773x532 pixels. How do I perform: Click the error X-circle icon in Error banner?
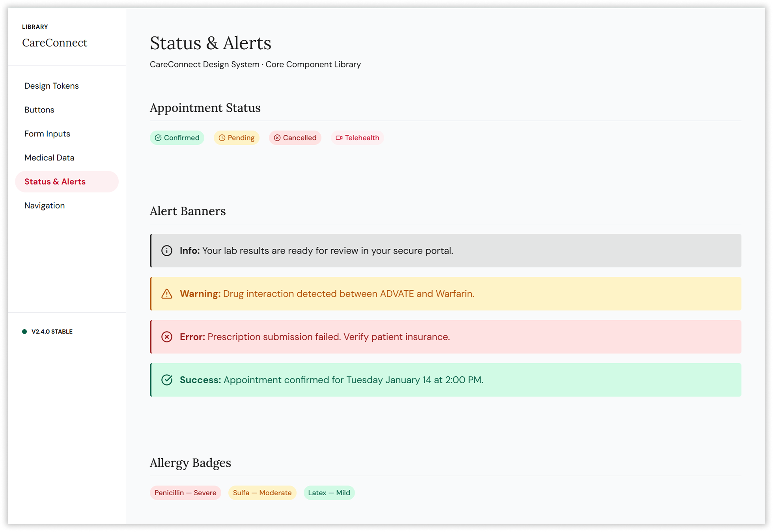click(167, 337)
